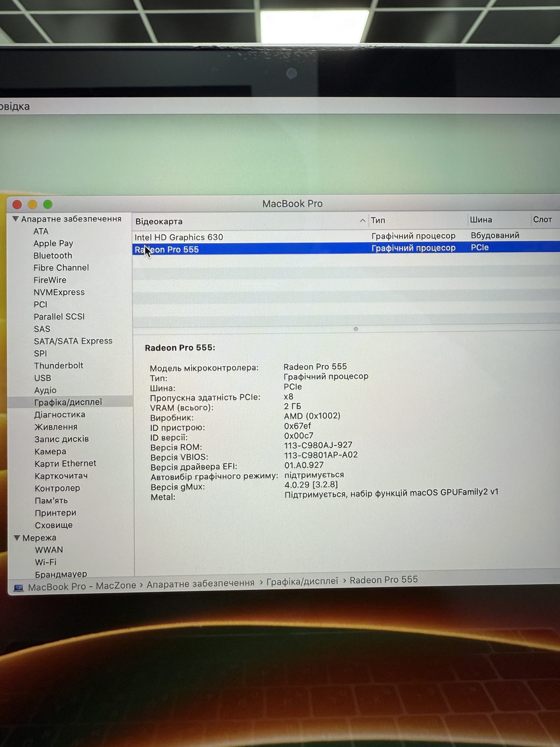Select Карткочитач in the sidebar

[62, 476]
